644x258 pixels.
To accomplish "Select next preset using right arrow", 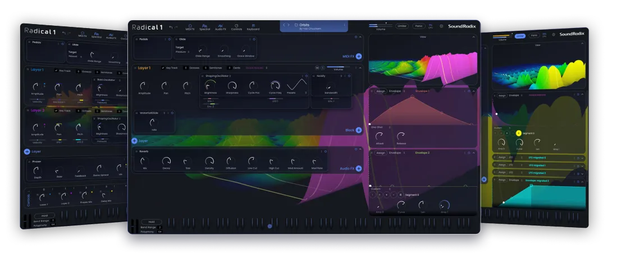I will 289,25.
